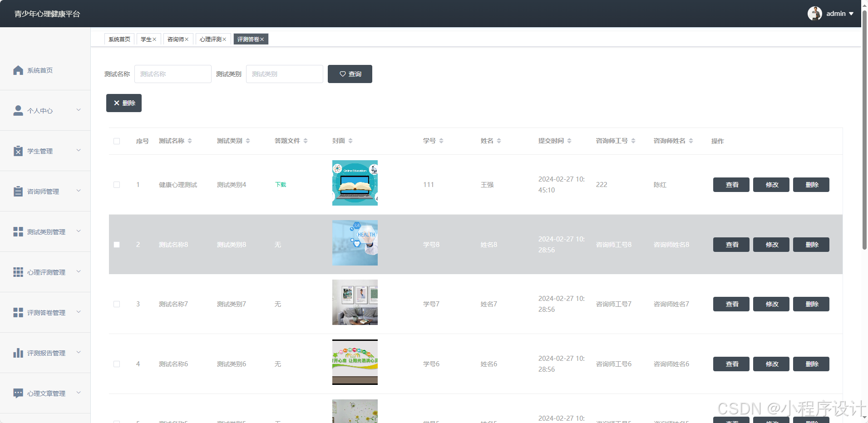Click into the 测试名称 input field
Image resolution: width=868 pixels, height=423 pixels.
(x=173, y=74)
